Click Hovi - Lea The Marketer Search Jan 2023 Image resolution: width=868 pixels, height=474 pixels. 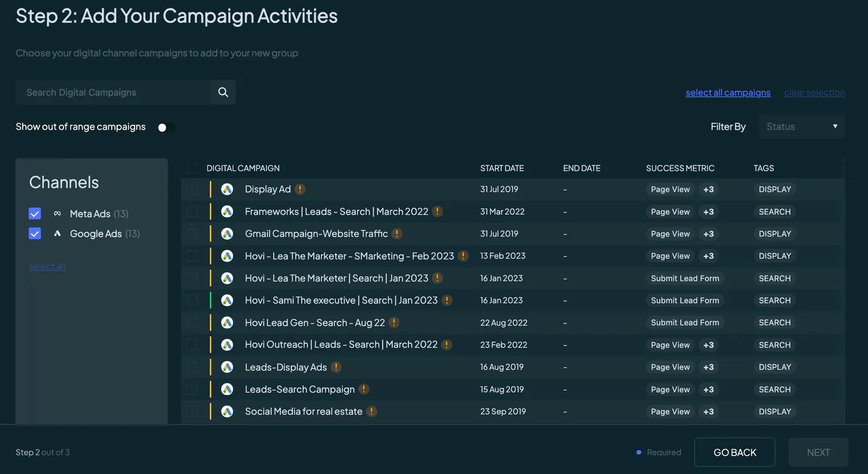coord(336,278)
